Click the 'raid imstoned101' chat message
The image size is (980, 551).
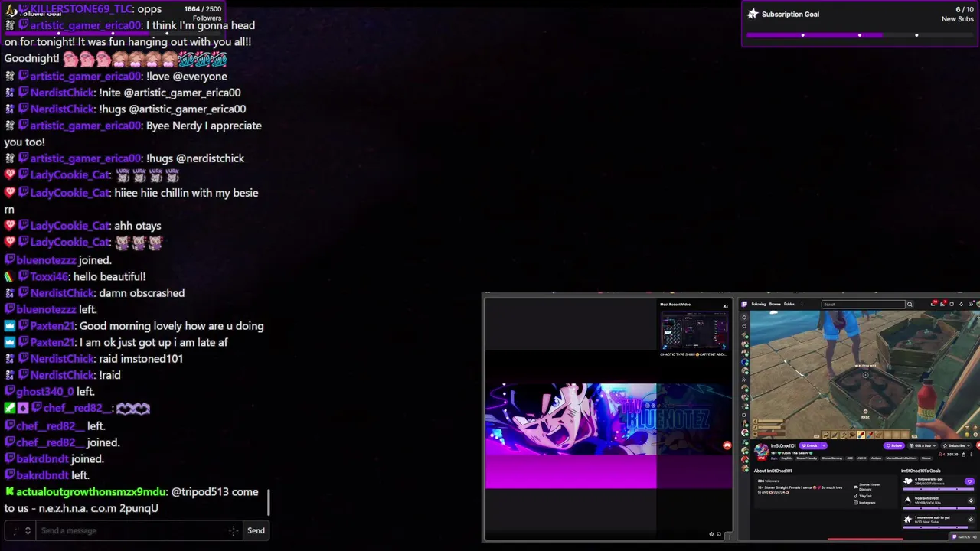(141, 358)
